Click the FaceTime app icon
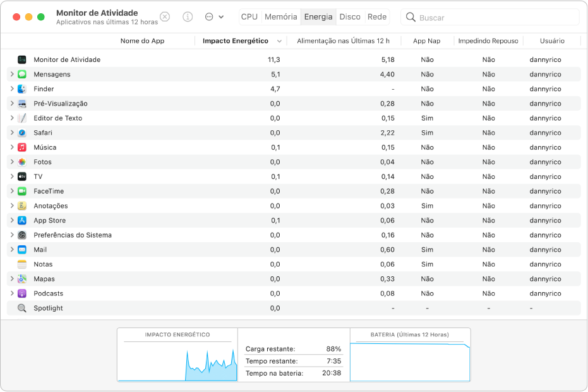This screenshot has height=392, width=588. tap(22, 192)
